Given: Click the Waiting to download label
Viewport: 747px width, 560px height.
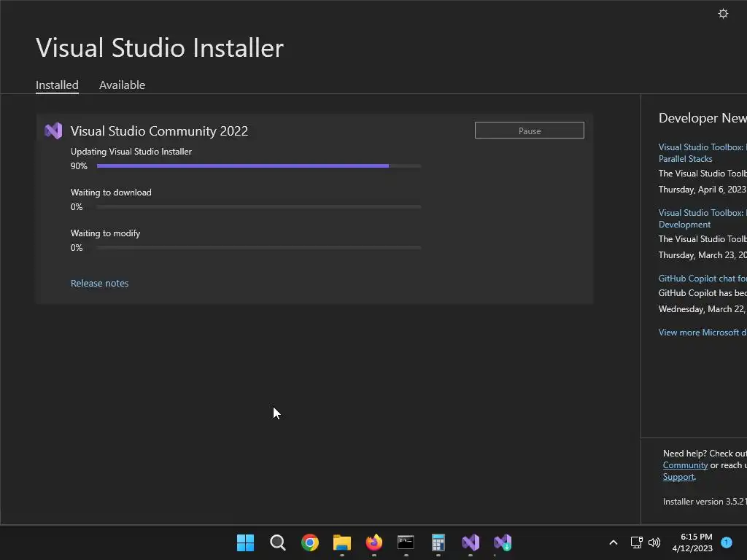Looking at the screenshot, I should pos(111,192).
